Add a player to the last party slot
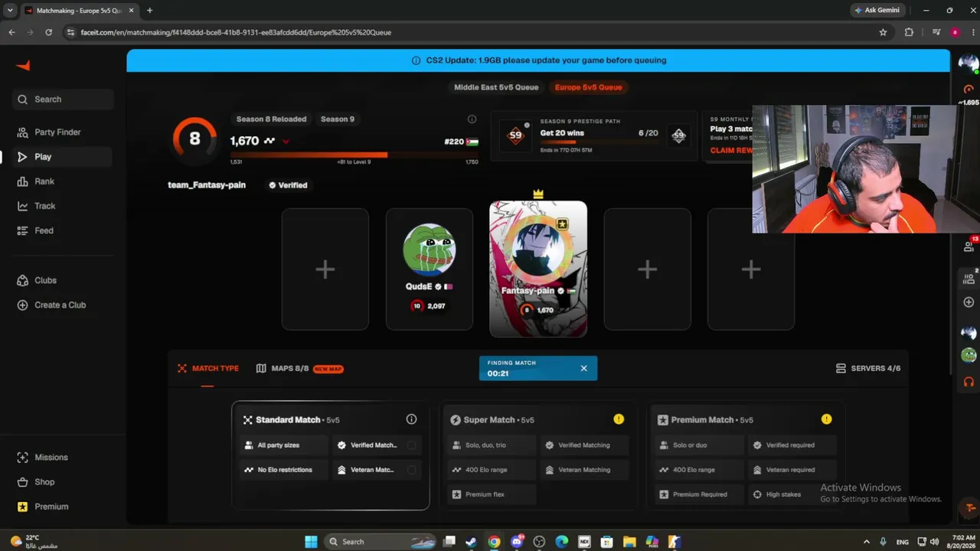980x551 pixels. tap(751, 269)
